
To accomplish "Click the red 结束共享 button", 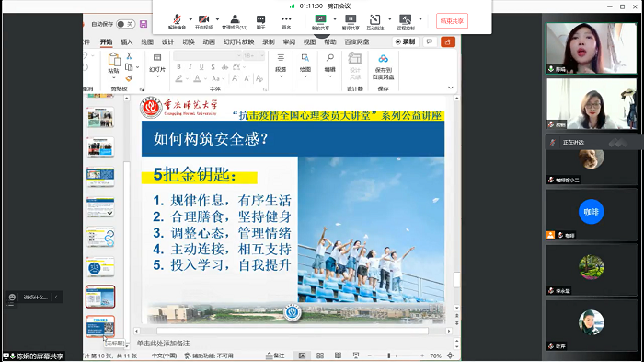I will tap(452, 21).
